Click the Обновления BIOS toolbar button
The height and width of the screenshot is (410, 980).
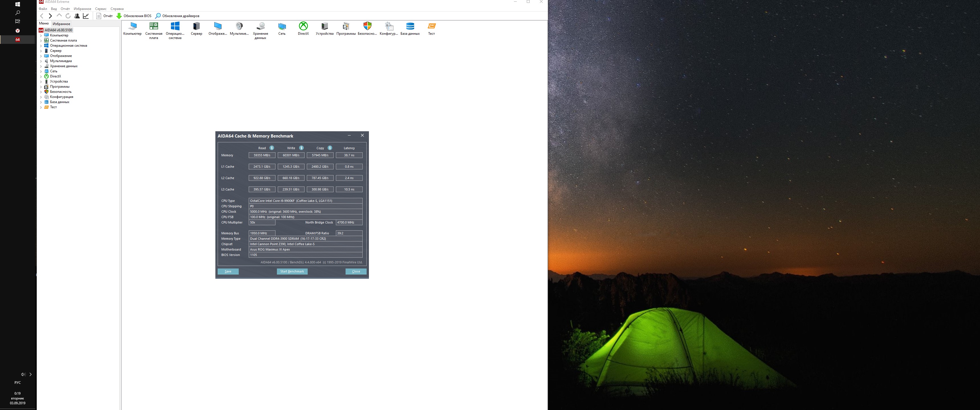(x=134, y=16)
